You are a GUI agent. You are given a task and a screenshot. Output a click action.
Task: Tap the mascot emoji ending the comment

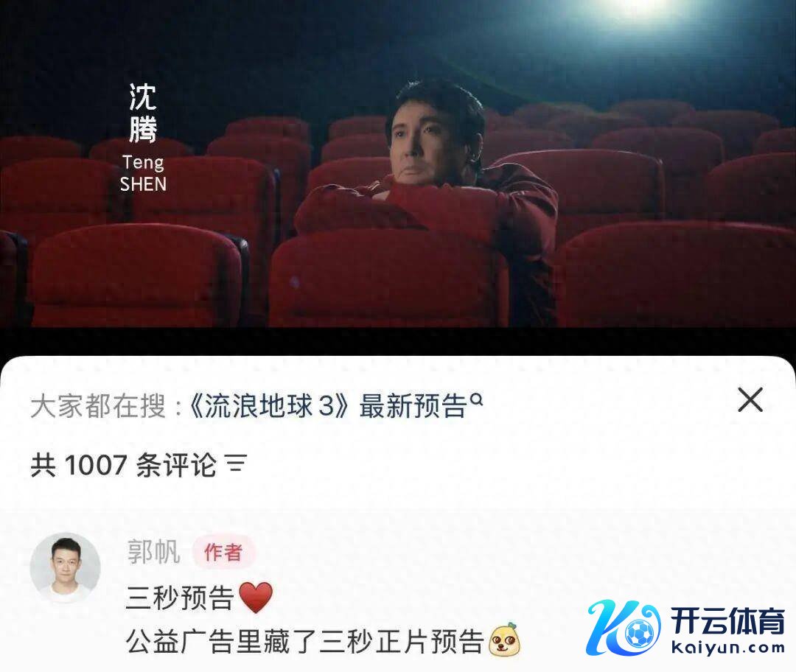(504, 640)
